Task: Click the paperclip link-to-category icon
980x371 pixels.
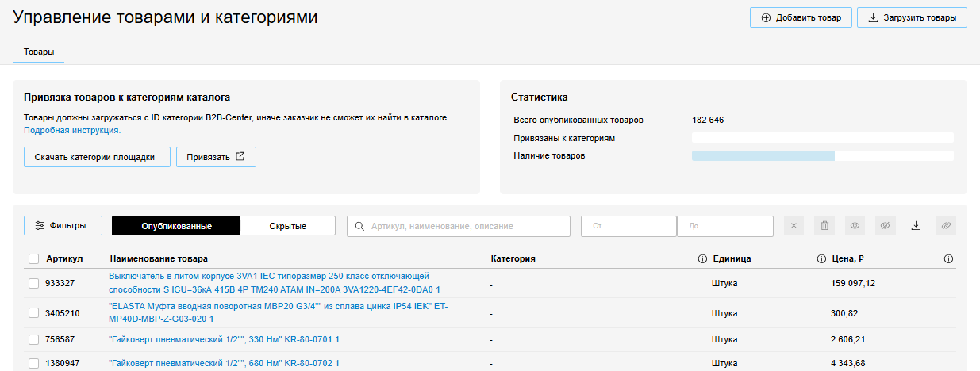Action: point(946,226)
